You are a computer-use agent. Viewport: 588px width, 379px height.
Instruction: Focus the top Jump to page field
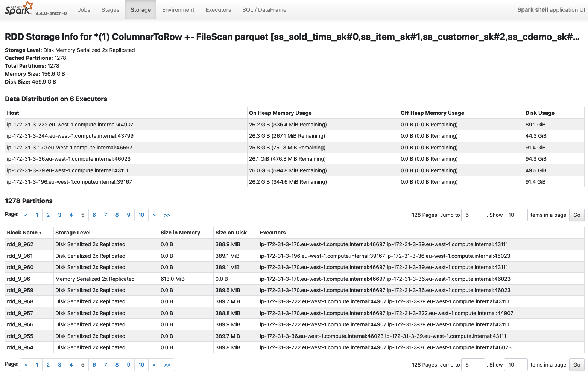pyautogui.click(x=473, y=215)
